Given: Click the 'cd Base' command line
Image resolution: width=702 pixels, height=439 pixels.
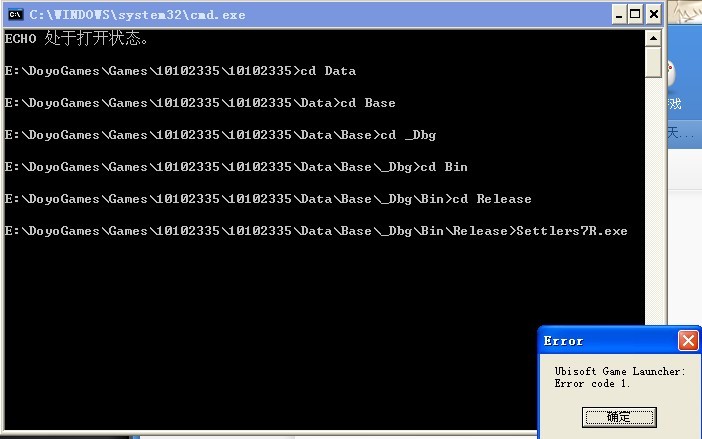Looking at the screenshot, I should click(200, 103).
